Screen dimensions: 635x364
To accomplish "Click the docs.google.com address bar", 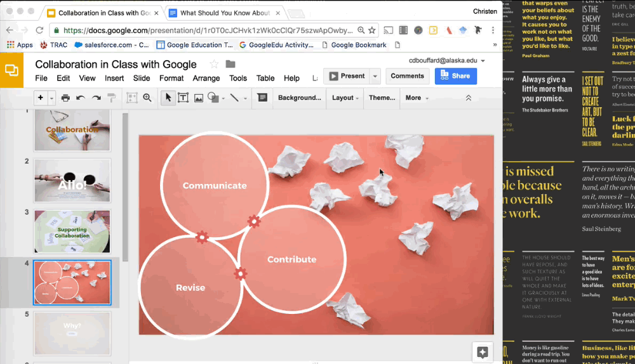I will (x=208, y=30).
